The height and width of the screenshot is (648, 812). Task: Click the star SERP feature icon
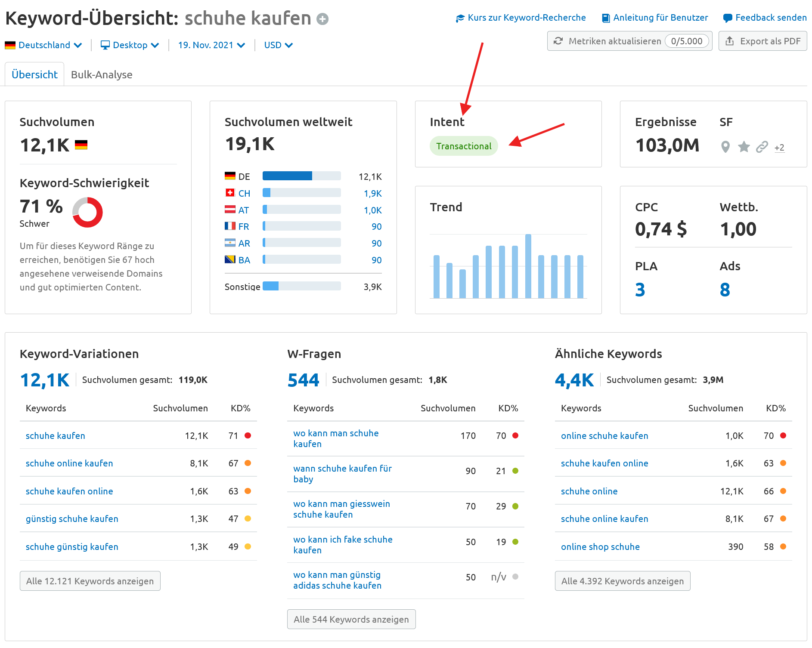[x=744, y=147]
